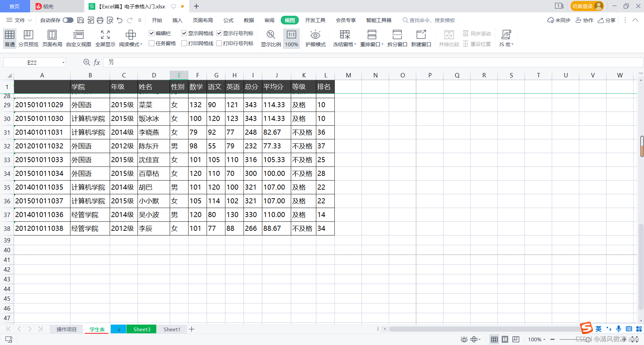Open a 新建窗口 new window

421,39
